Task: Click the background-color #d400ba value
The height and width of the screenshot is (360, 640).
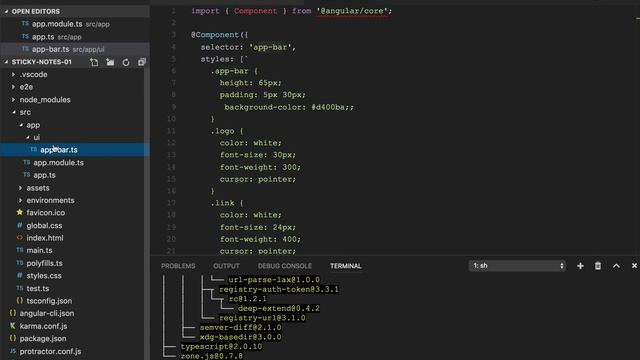Action: point(328,107)
